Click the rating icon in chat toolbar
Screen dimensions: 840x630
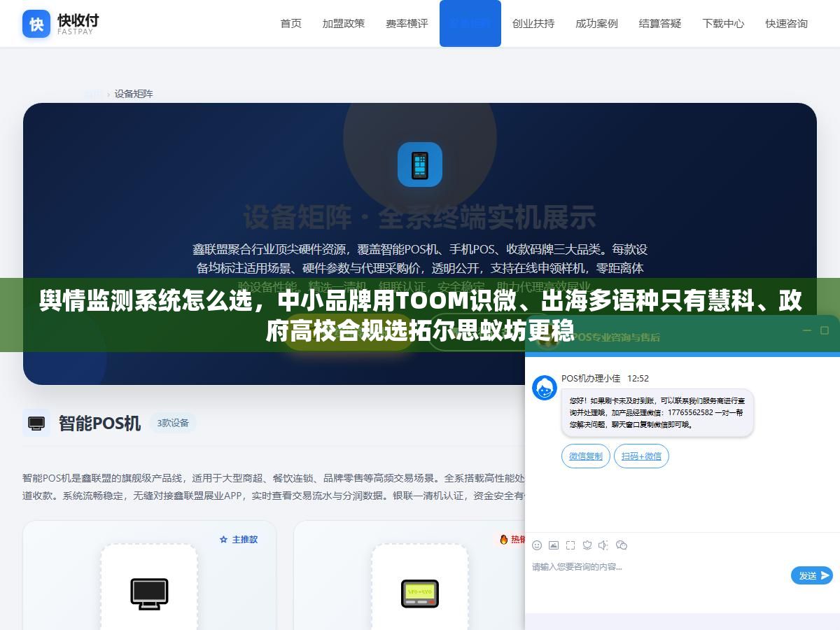tap(587, 545)
